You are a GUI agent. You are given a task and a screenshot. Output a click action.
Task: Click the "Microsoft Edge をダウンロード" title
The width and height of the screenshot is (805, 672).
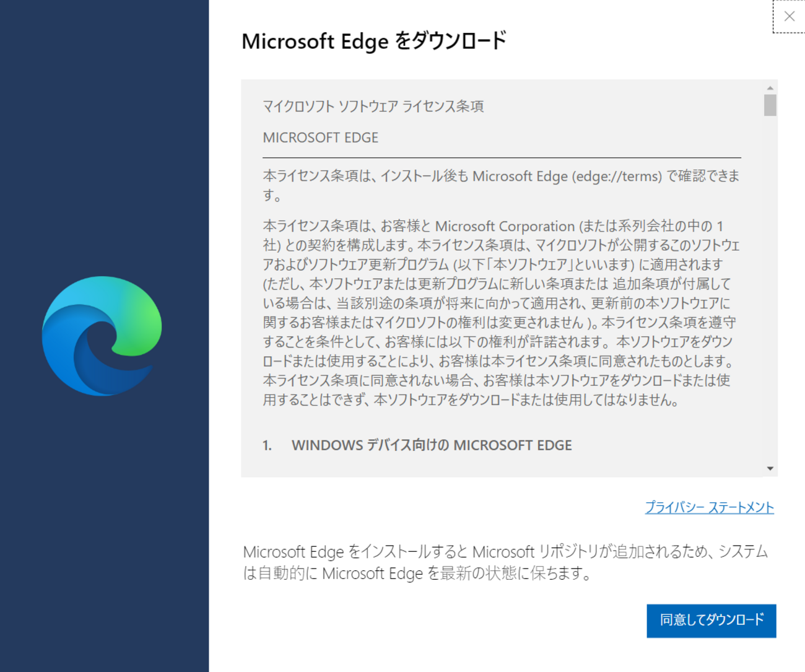coord(373,41)
